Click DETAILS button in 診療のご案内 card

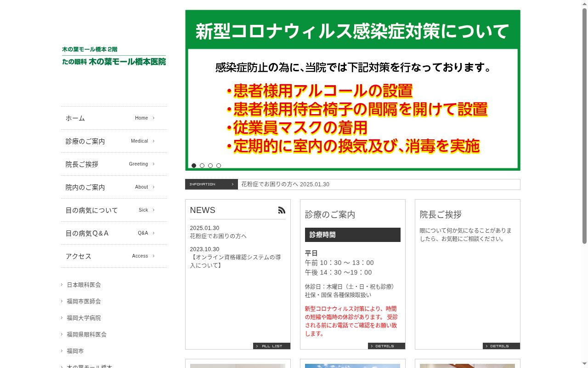click(x=386, y=346)
